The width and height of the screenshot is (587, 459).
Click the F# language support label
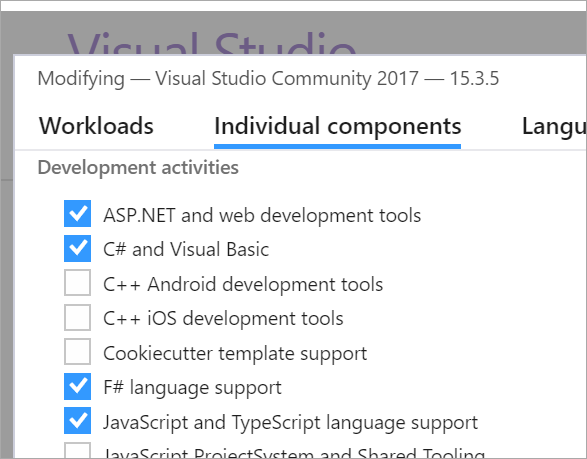[192, 388]
